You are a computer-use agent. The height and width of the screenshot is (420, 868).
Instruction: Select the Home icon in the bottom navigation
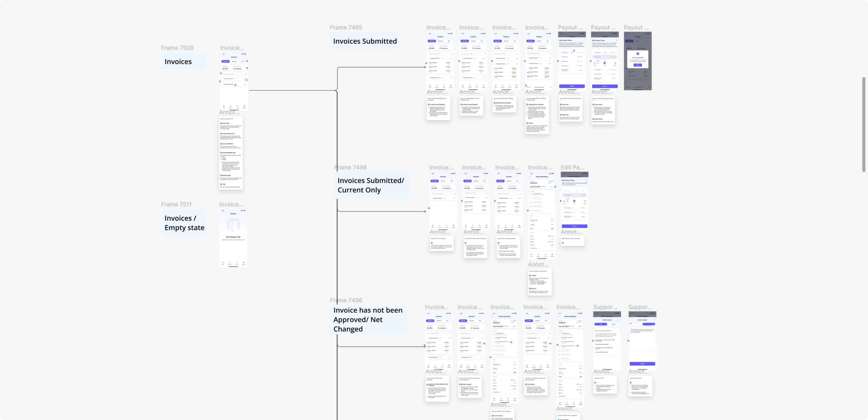pyautogui.click(x=224, y=107)
